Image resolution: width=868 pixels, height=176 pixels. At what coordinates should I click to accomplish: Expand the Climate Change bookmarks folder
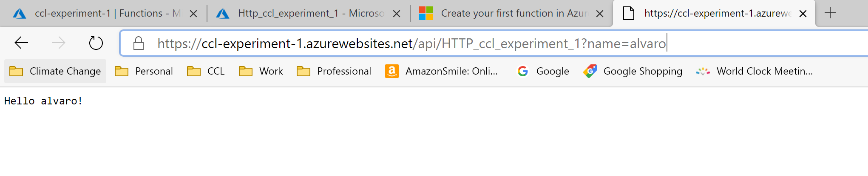[55, 71]
